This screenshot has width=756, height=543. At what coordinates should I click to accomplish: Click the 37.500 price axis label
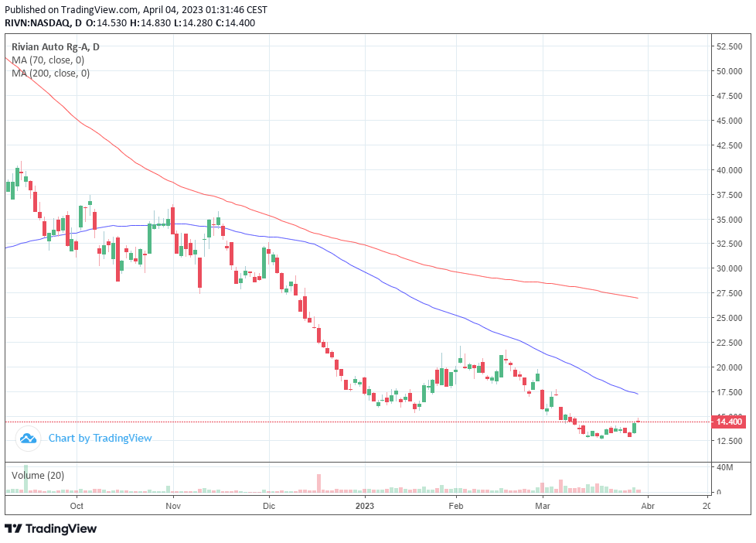pyautogui.click(x=729, y=195)
